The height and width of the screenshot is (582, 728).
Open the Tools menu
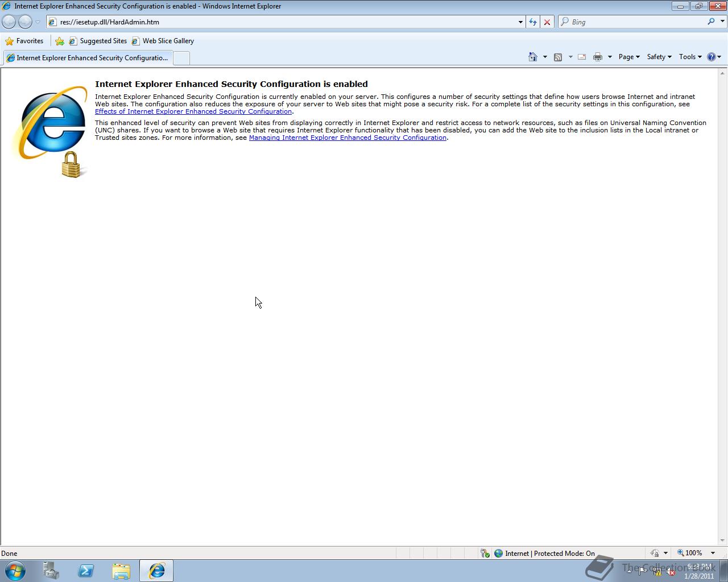pos(690,57)
